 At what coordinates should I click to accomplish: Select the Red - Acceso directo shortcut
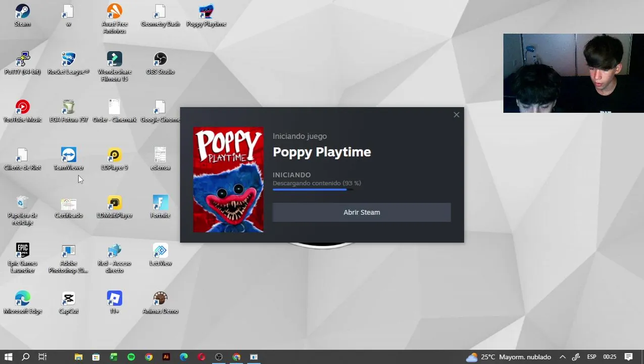click(x=114, y=258)
